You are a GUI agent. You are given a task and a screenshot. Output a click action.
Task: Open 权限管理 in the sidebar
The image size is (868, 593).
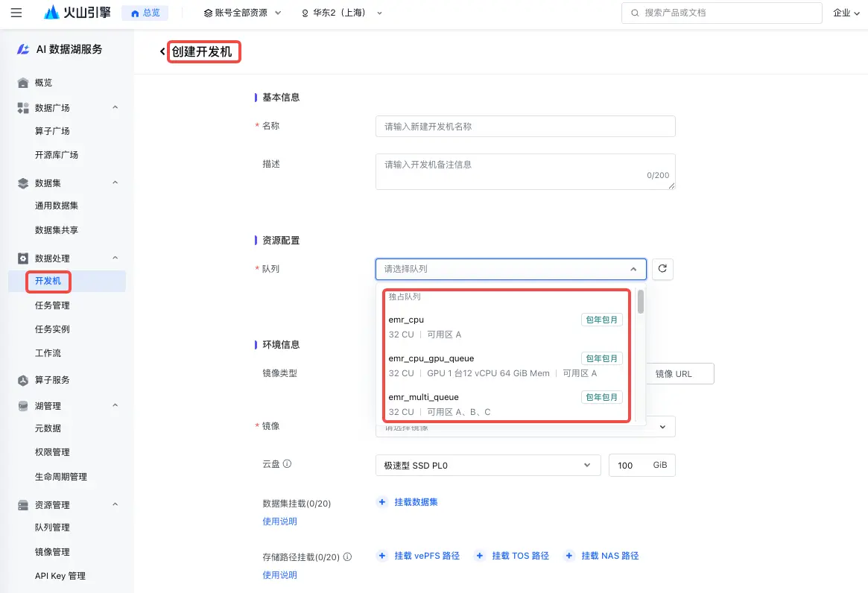52,452
